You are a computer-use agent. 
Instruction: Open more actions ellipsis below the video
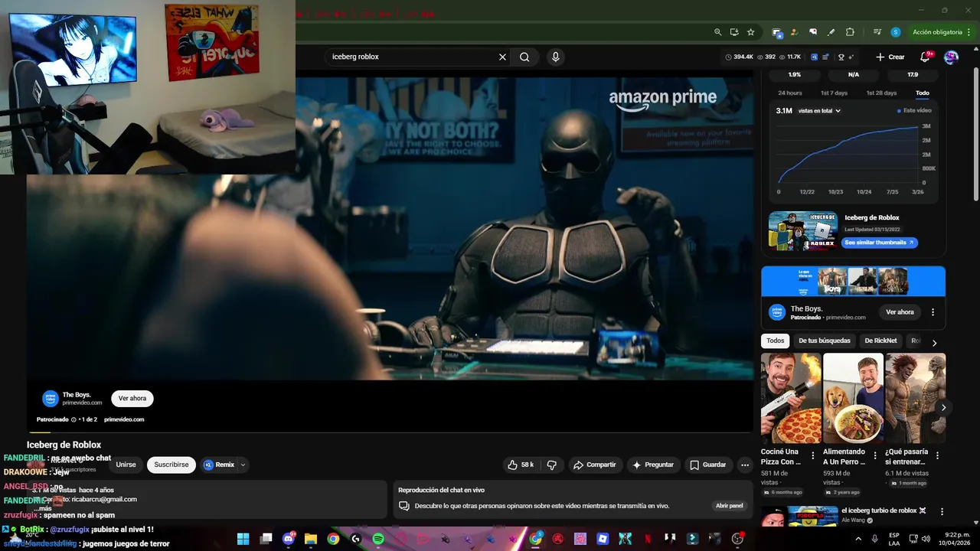(744, 465)
